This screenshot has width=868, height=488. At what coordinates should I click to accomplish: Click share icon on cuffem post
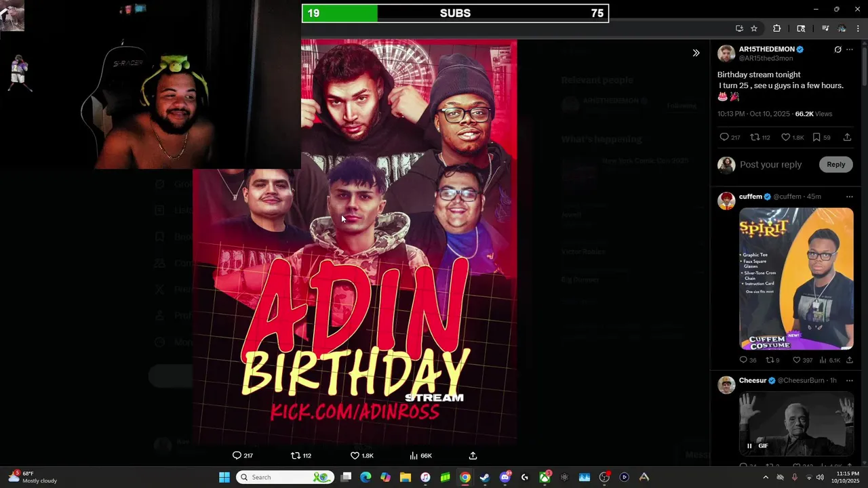click(849, 360)
